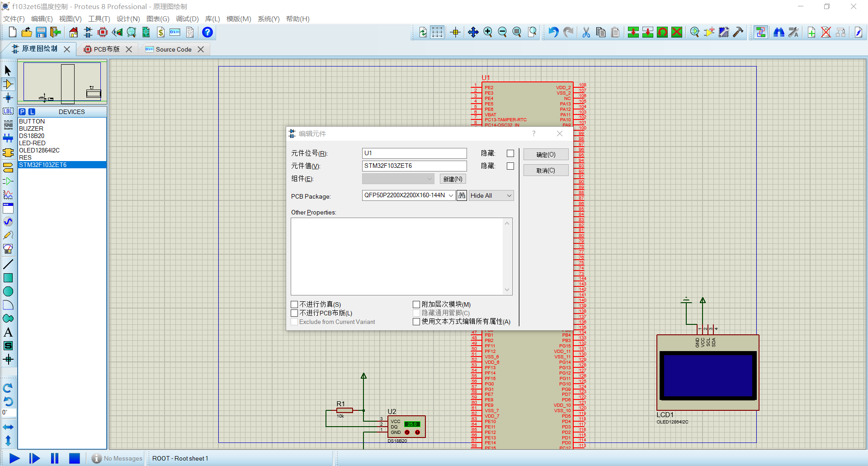Click the Copy to clipboard icon

click(x=601, y=32)
